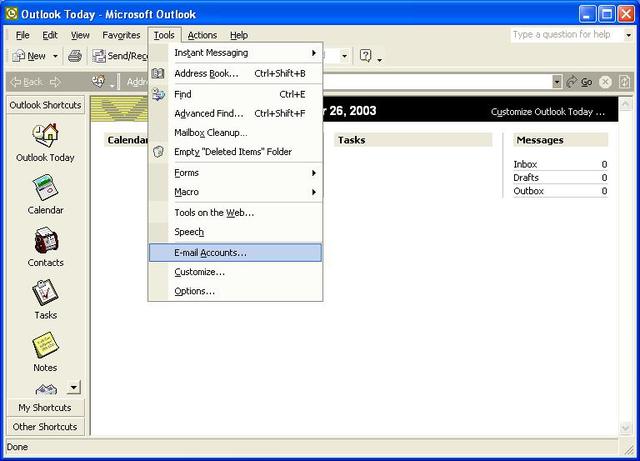Choose Tools on the Web item

coord(236,213)
